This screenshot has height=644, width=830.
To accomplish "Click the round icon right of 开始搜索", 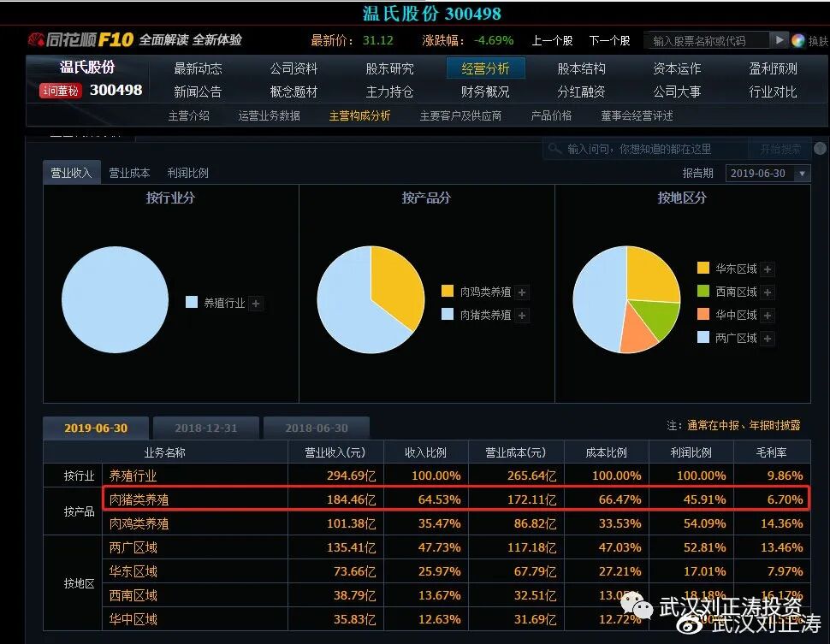I will pos(820,149).
